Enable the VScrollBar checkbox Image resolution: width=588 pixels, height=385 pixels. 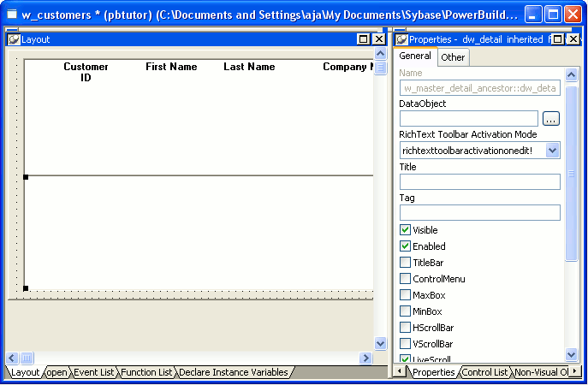tap(405, 343)
